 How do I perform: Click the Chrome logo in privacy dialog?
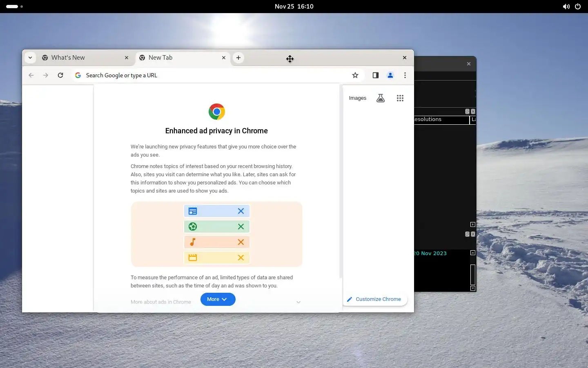pos(217,112)
